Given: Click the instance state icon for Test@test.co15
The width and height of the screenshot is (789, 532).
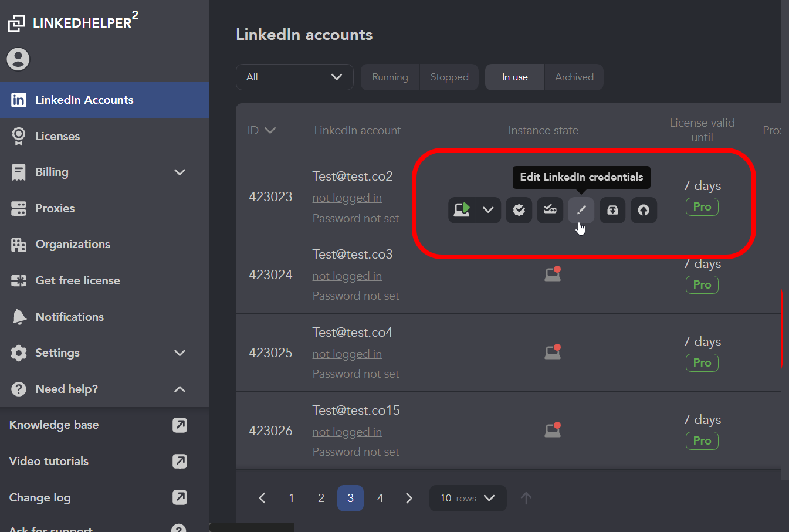Looking at the screenshot, I should (x=553, y=430).
